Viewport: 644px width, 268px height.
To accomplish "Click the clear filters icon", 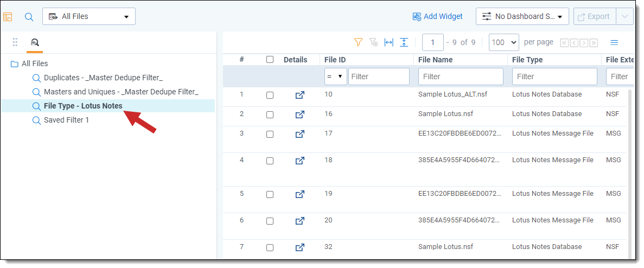I will pos(373,42).
